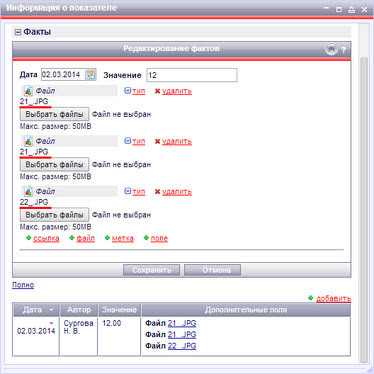Open first 21_.JPG link in table
The width and height of the screenshot is (374, 374).
click(x=182, y=323)
